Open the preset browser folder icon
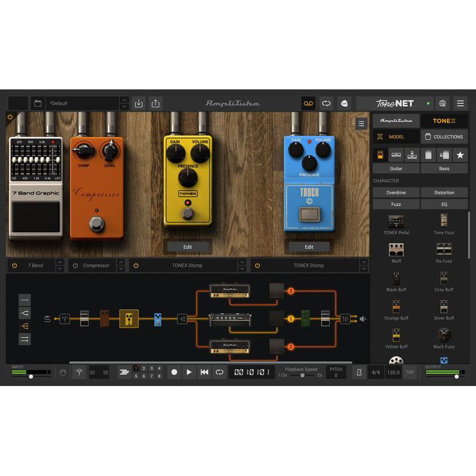 pyautogui.click(x=38, y=103)
